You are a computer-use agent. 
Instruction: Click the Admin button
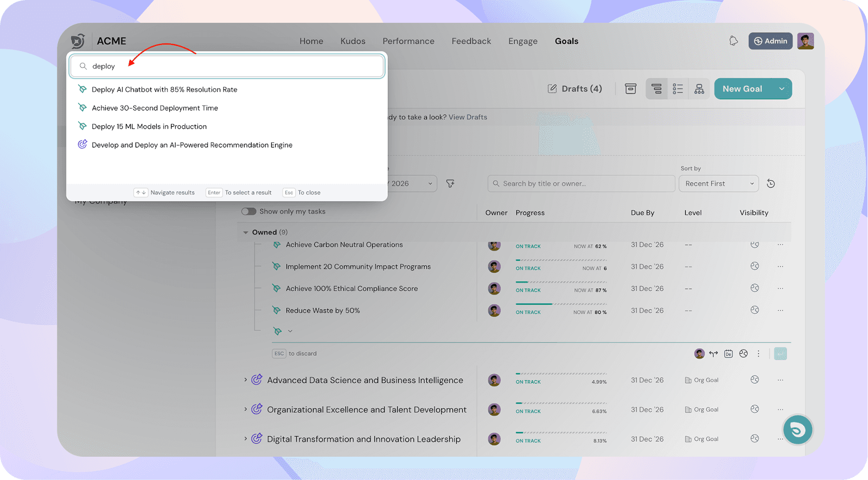coord(770,41)
